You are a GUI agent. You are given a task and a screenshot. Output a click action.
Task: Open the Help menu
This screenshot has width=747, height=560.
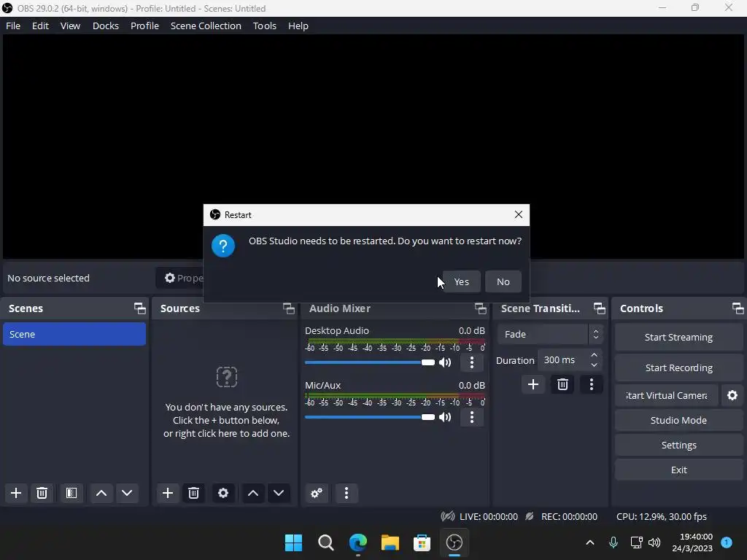(298, 26)
